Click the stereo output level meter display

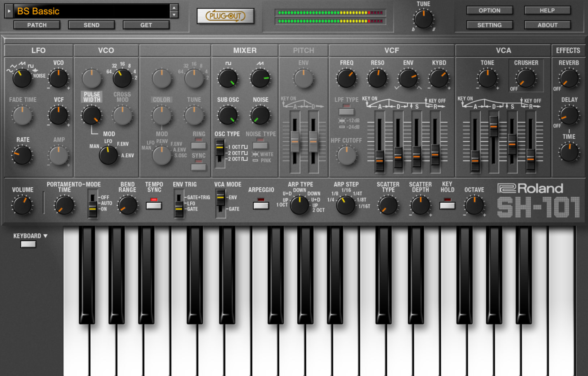pyautogui.click(x=330, y=17)
